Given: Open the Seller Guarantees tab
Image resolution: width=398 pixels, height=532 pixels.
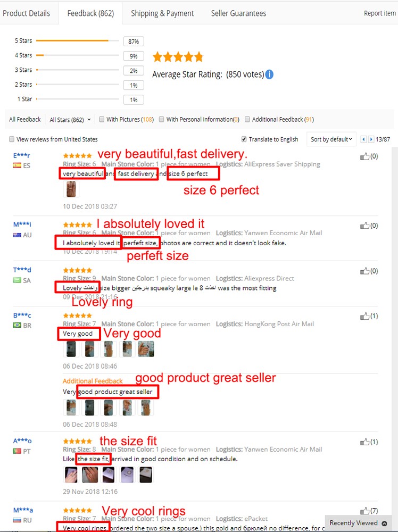Looking at the screenshot, I should pyautogui.click(x=238, y=13).
